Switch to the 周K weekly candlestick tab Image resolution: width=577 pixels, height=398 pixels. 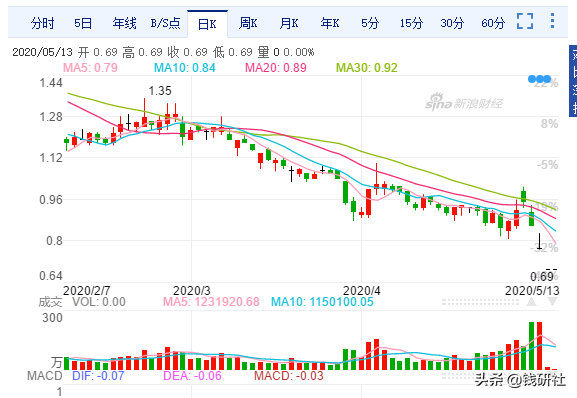pyautogui.click(x=248, y=24)
